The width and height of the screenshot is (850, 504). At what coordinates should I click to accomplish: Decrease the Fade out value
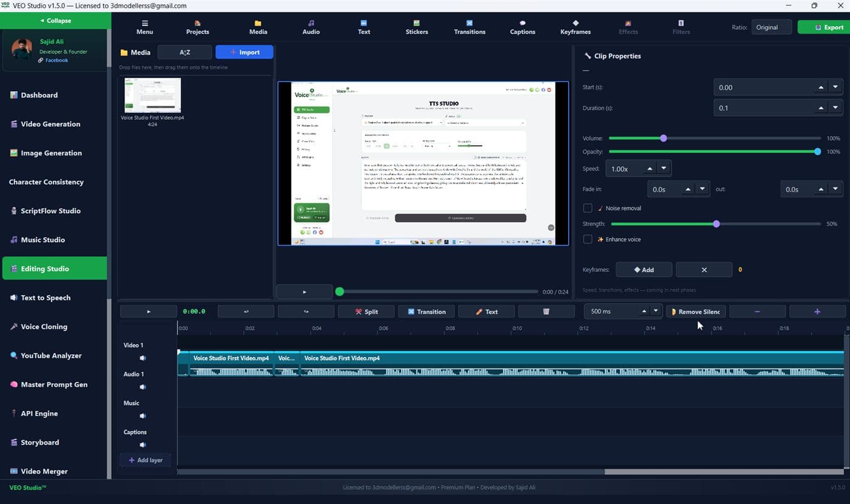click(x=835, y=189)
